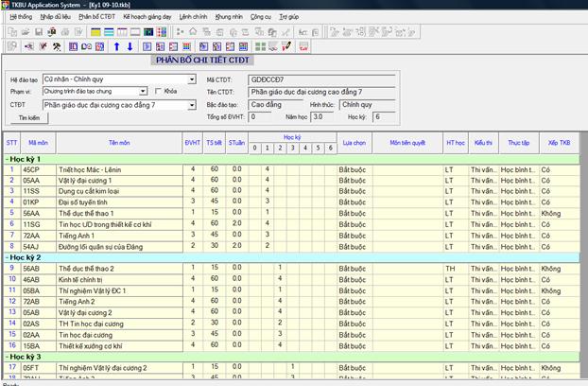Viewport: 588px width, 386px height.
Task: Click the blue up arrow icon
Action: coord(116,45)
